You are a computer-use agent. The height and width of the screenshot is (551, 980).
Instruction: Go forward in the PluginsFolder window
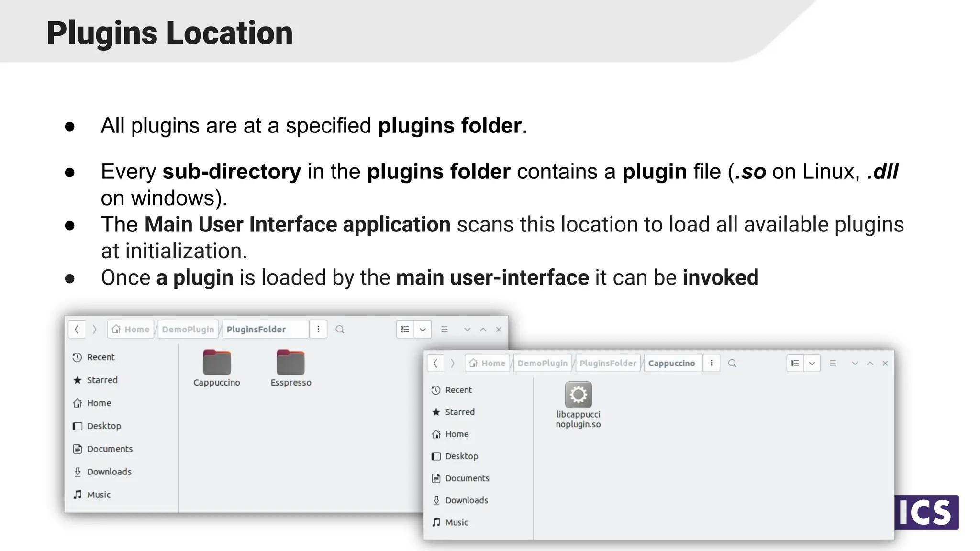click(x=94, y=329)
